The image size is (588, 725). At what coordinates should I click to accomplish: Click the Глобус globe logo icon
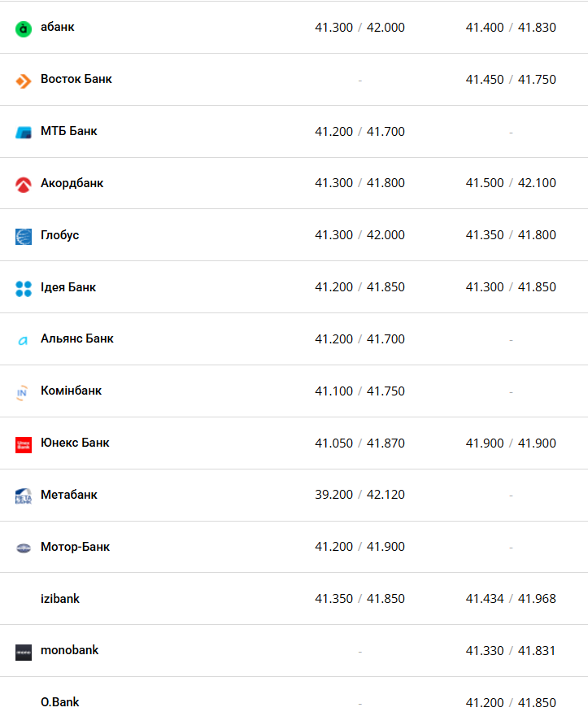24,237
